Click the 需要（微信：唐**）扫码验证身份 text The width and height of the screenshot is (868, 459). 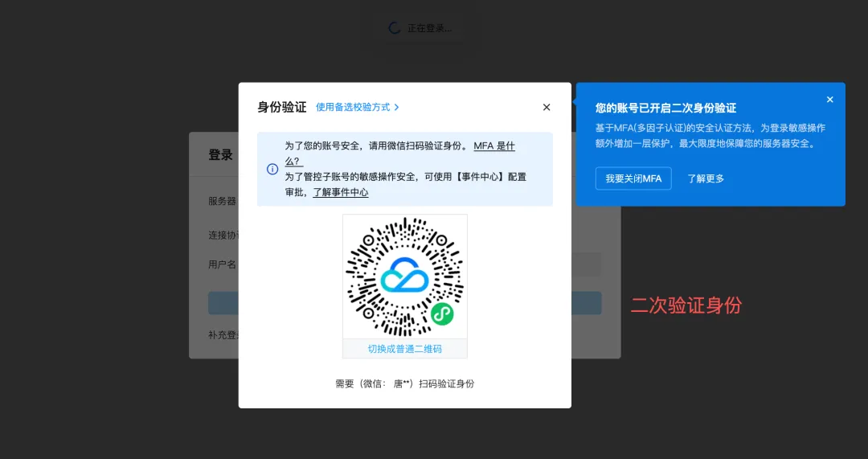404,383
